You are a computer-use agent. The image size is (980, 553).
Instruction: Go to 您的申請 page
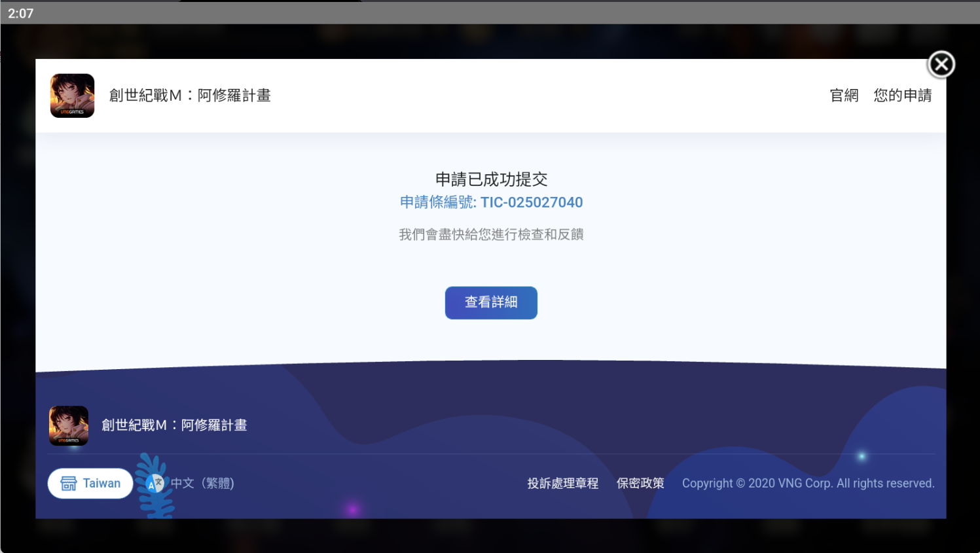902,96
